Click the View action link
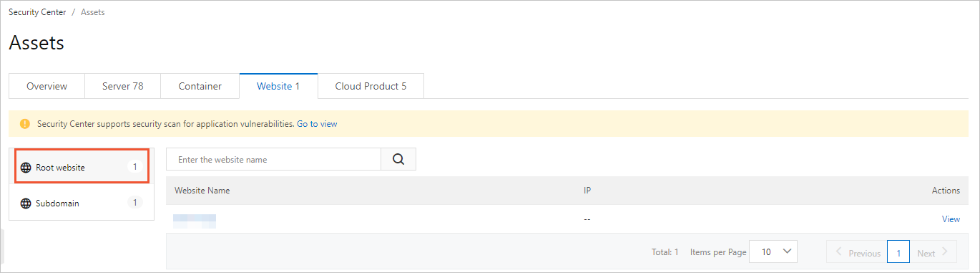Viewport: 980px width, 273px height. tap(951, 219)
